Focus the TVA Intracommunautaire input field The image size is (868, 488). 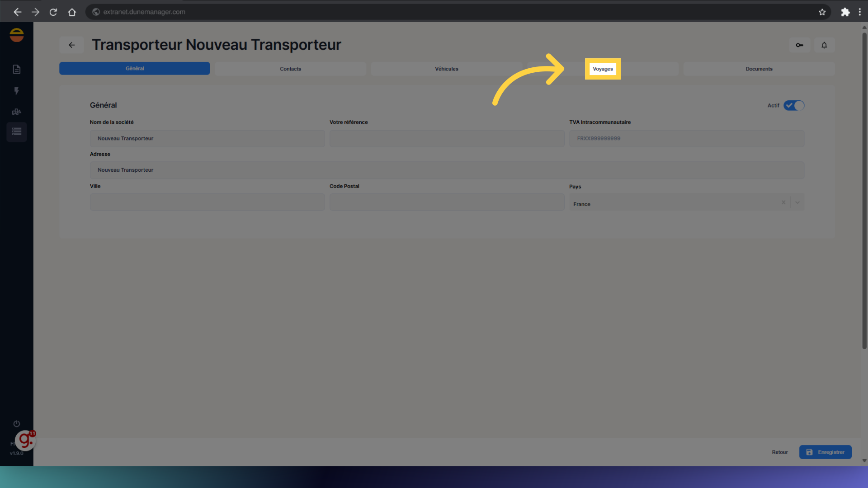[x=686, y=138]
